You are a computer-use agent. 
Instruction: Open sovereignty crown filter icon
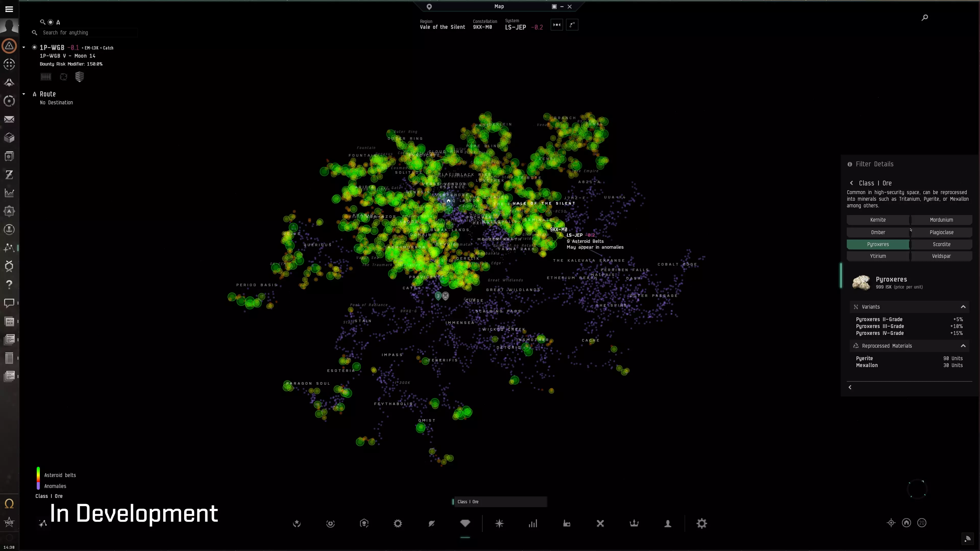coord(634,524)
